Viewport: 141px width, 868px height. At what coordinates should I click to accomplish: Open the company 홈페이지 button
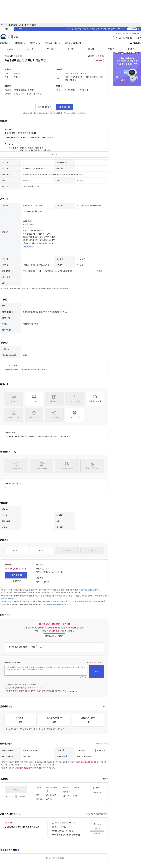[97, 788]
